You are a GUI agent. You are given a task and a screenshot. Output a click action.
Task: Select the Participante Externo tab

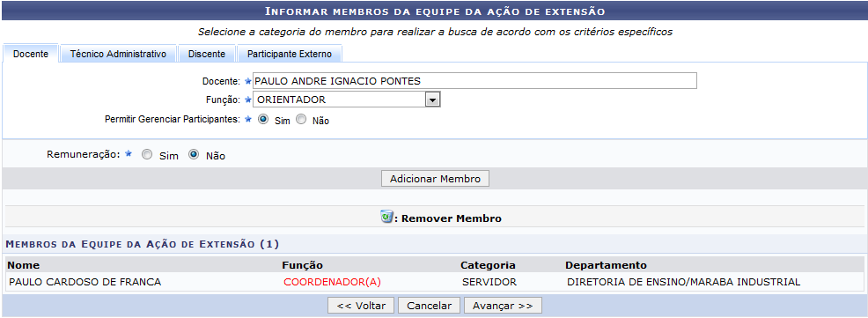coord(290,54)
